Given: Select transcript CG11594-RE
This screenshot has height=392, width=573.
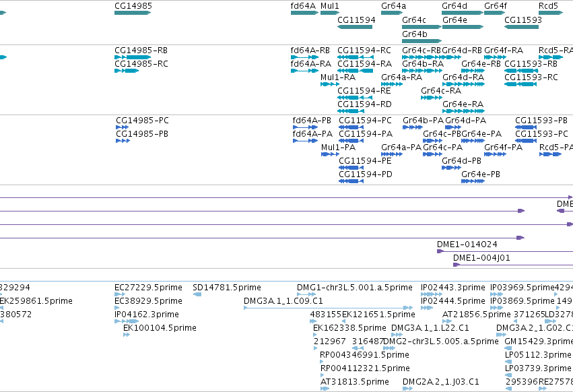Looking at the screenshot, I should pos(355,98).
